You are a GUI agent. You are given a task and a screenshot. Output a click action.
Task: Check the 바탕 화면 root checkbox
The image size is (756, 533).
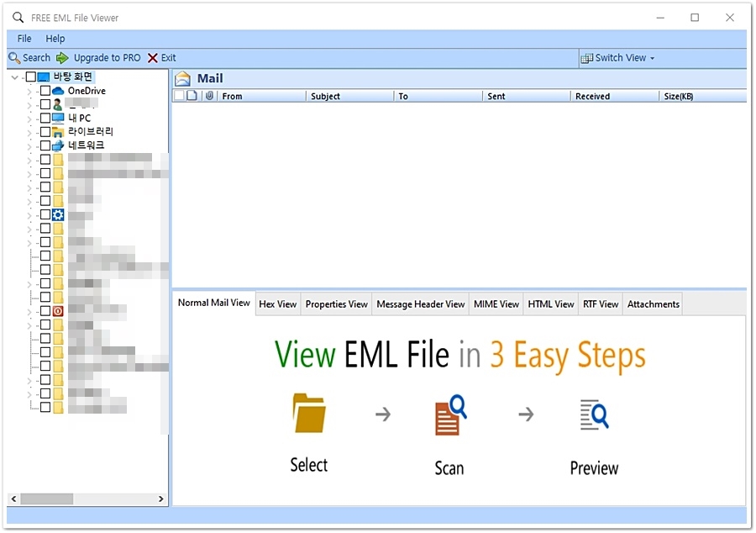point(31,77)
